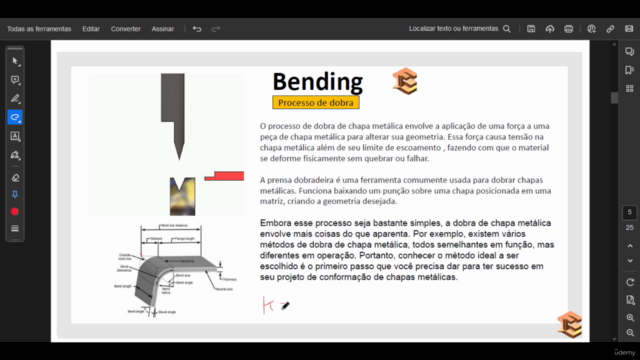This screenshot has width=640, height=360.
Task: Go to the next page
Action: 630,261
